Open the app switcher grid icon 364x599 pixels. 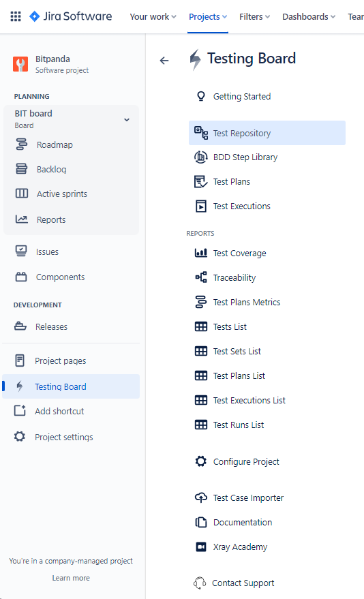[16, 16]
